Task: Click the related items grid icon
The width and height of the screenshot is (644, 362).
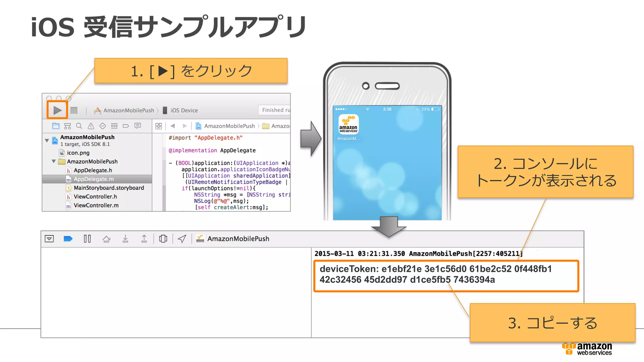Action: (x=158, y=126)
